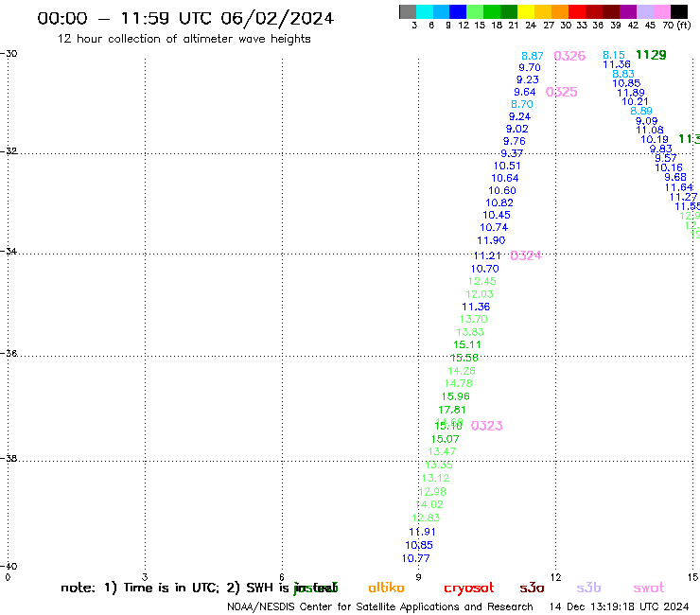The image size is (700, 615).
Task: Select the "s3b" satellite legend label
Action: point(588,588)
